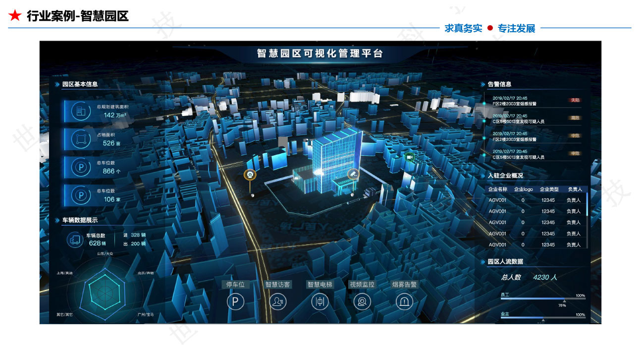Open the 视频监控 camera icon
The height and width of the screenshot is (352, 644).
tap(362, 301)
